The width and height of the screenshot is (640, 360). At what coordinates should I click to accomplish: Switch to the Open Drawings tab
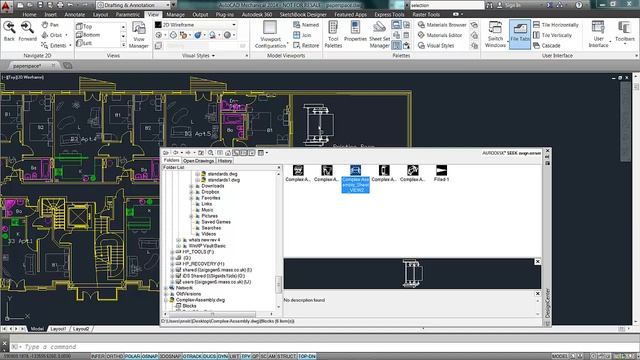(x=198, y=161)
